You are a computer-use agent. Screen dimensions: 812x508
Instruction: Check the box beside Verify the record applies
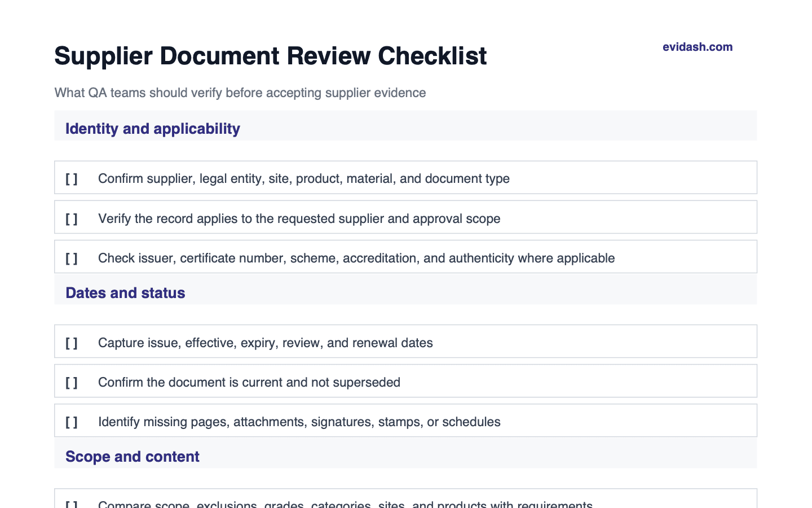(72, 218)
